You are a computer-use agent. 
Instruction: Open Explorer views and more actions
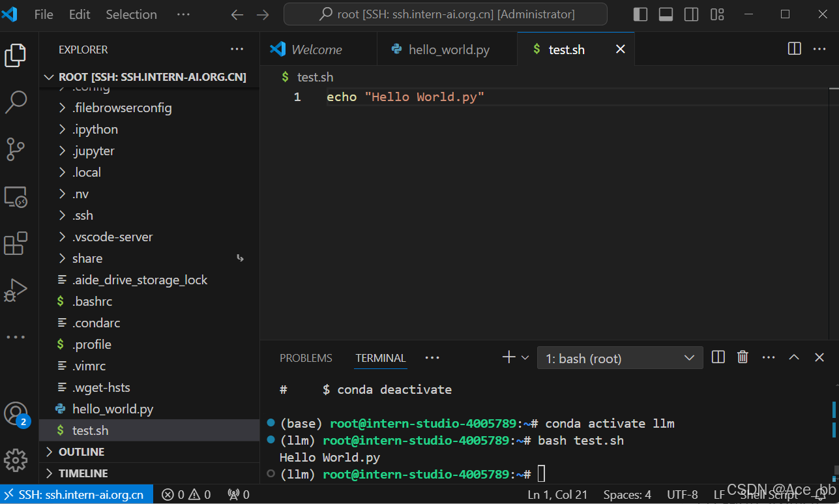(x=237, y=49)
